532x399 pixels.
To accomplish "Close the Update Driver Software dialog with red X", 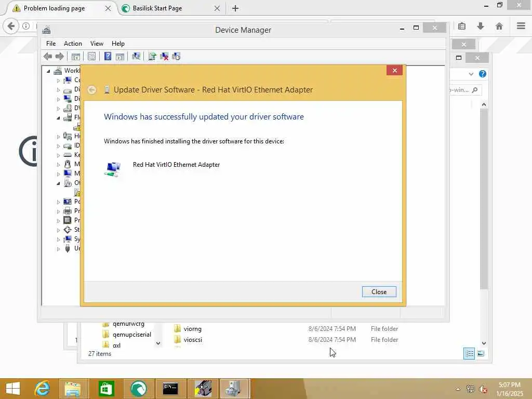I will 395,70.
